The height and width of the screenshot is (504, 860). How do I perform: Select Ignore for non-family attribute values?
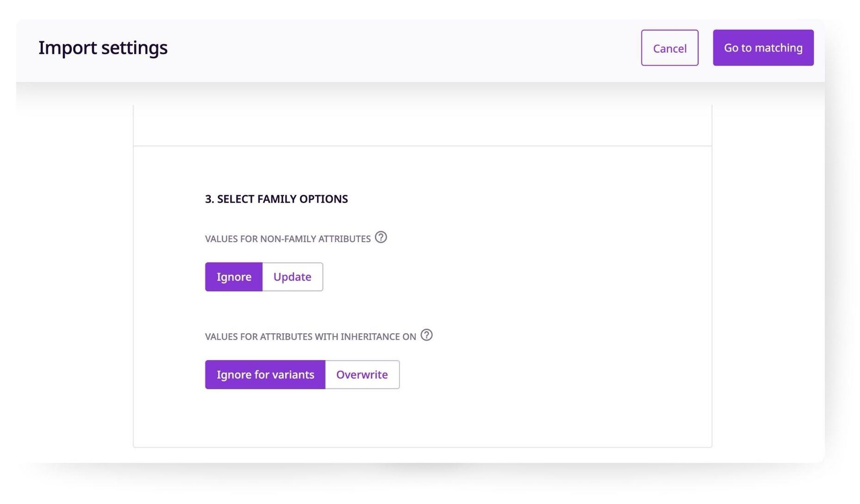234,277
